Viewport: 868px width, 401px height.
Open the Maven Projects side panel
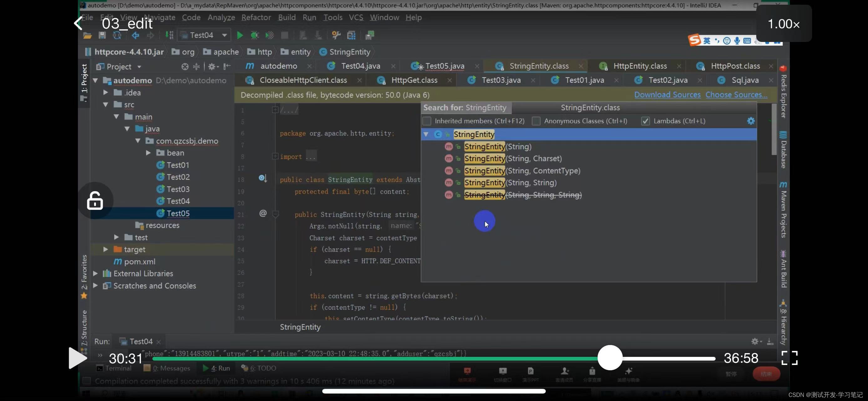(784, 210)
